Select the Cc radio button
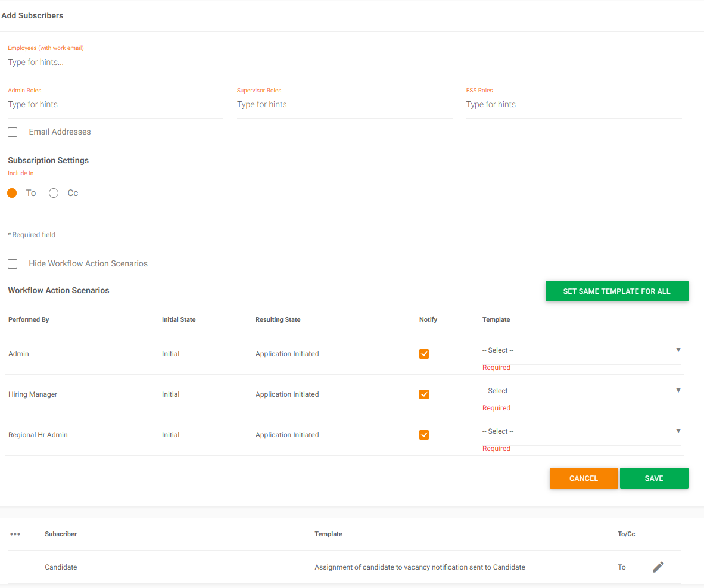Viewport: 704px width, 588px height. (54, 193)
